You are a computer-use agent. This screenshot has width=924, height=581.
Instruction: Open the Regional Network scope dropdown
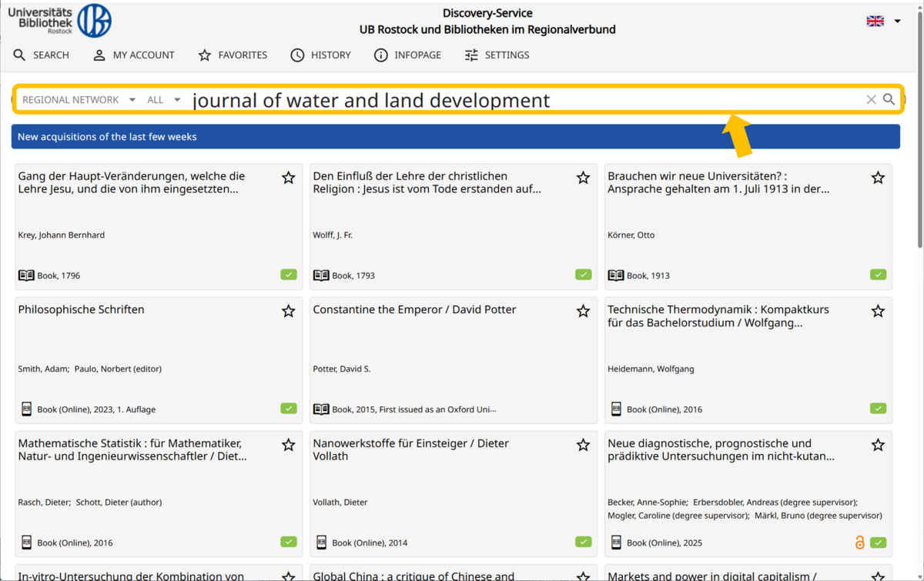coord(79,100)
